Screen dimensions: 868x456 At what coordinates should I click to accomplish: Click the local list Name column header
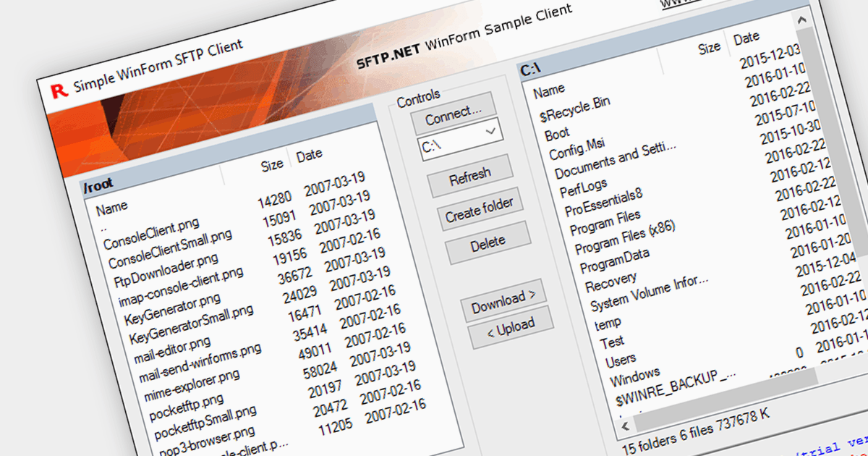pyautogui.click(x=549, y=90)
